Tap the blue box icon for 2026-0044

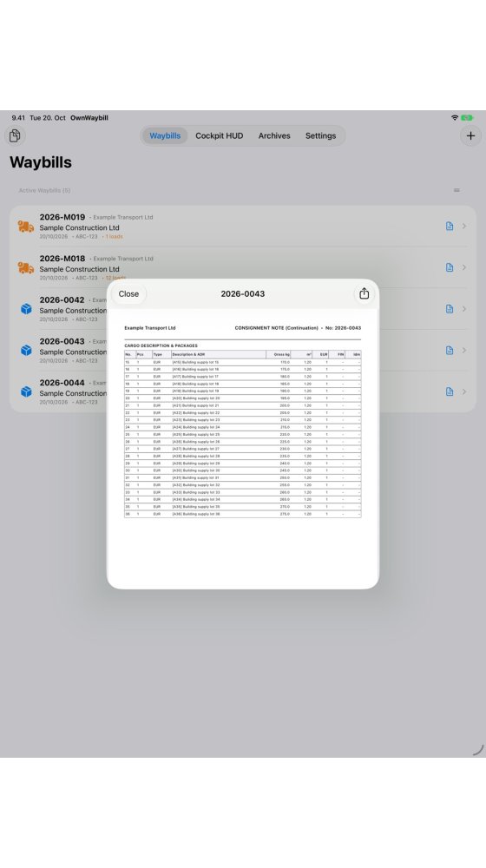pos(26,391)
